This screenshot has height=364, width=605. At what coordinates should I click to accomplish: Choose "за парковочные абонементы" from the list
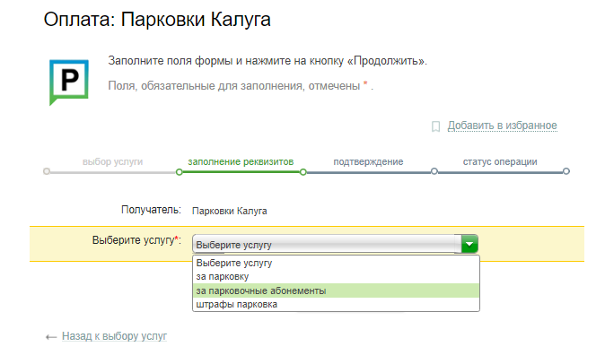click(x=260, y=290)
